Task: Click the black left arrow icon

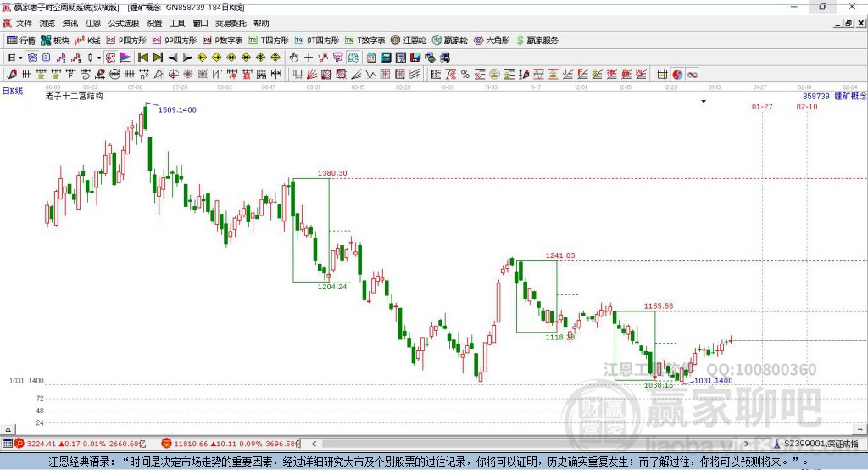Action: 173,58
